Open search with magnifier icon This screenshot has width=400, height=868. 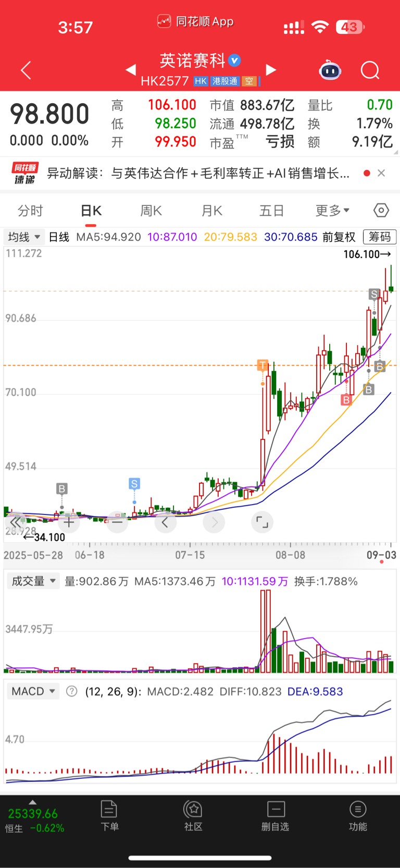coord(370,70)
